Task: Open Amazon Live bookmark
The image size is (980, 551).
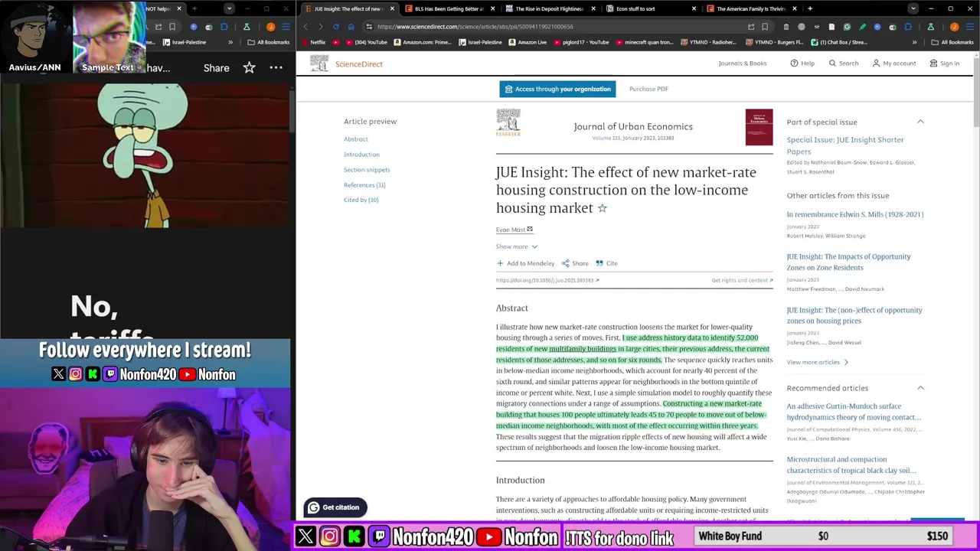Action: 528,42
